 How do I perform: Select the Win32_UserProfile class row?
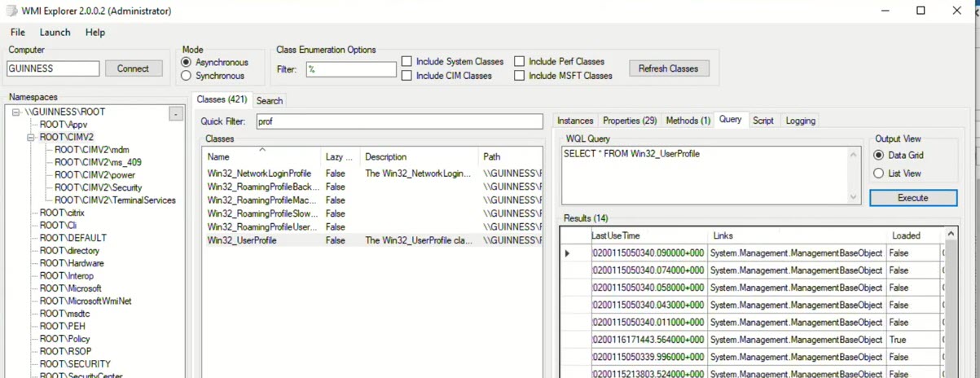tap(372, 240)
